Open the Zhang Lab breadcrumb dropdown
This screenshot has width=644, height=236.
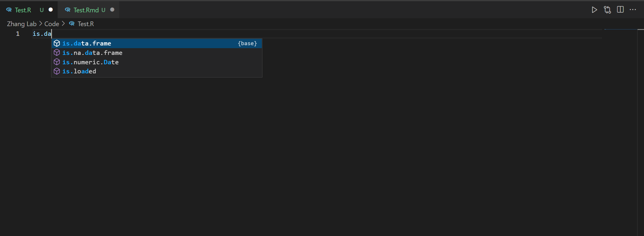pos(21,23)
